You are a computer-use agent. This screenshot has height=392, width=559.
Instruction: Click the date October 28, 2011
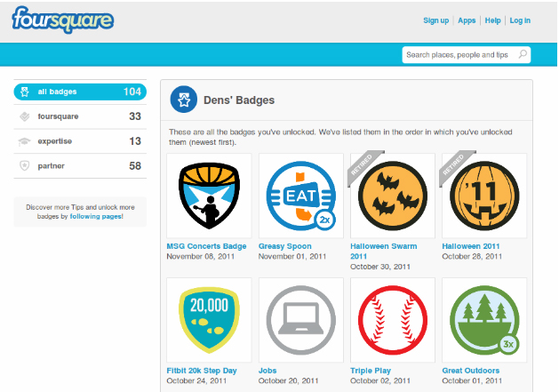tap(472, 257)
